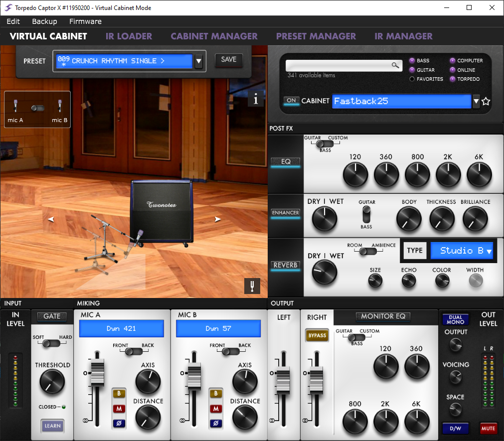
Task: Click the Enhancer Brilliance knob
Action: [x=475, y=219]
